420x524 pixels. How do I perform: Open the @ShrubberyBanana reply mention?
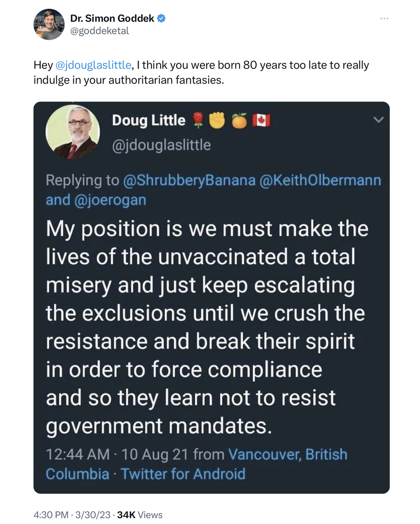[190, 180]
